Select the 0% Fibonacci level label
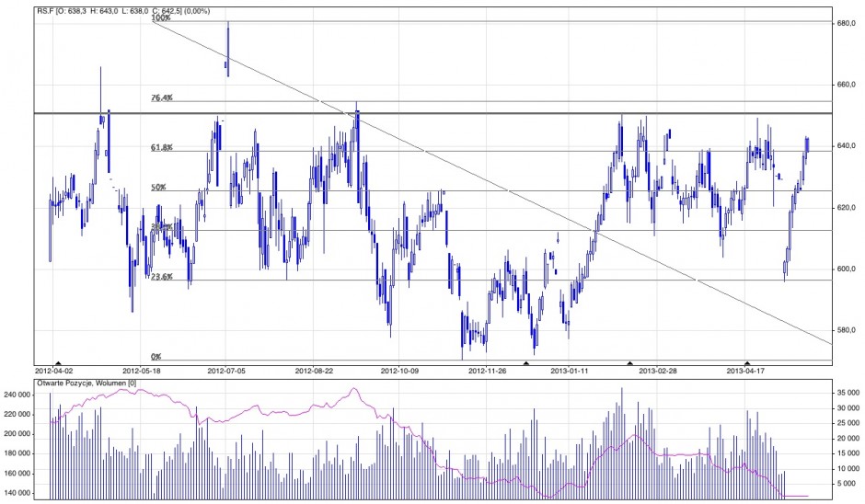 point(156,356)
